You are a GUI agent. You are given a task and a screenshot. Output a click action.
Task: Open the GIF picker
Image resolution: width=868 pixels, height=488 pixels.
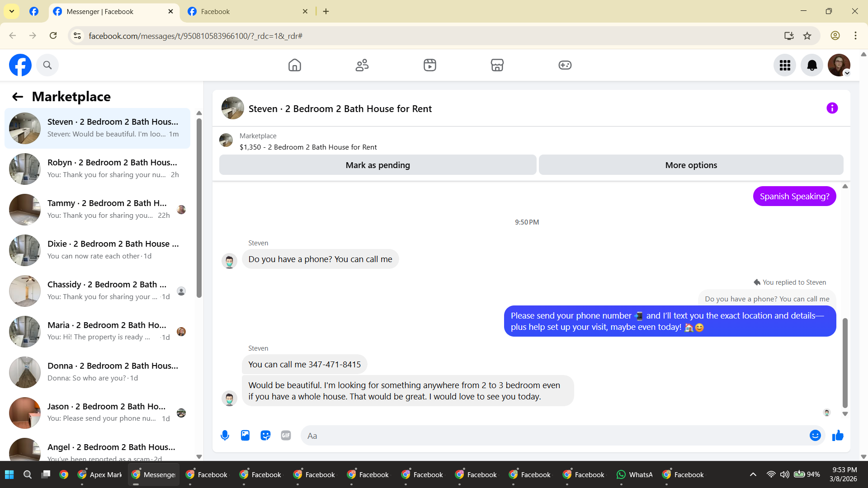point(286,436)
